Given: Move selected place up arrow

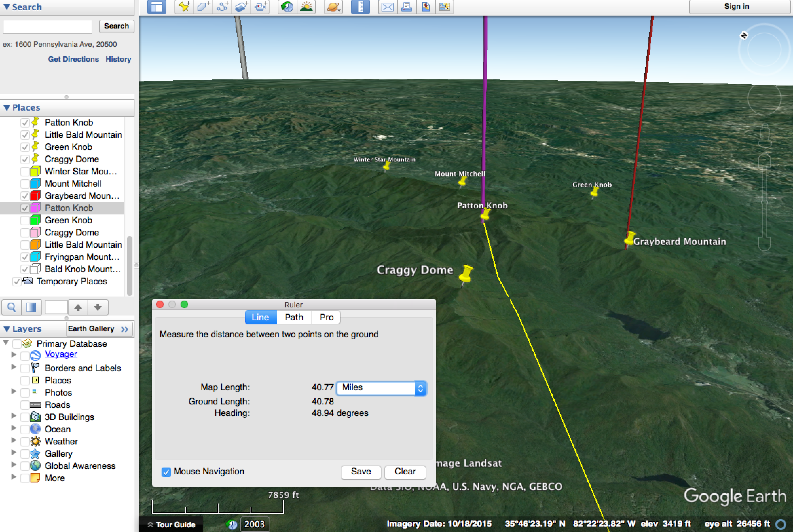Looking at the screenshot, I should pyautogui.click(x=78, y=307).
